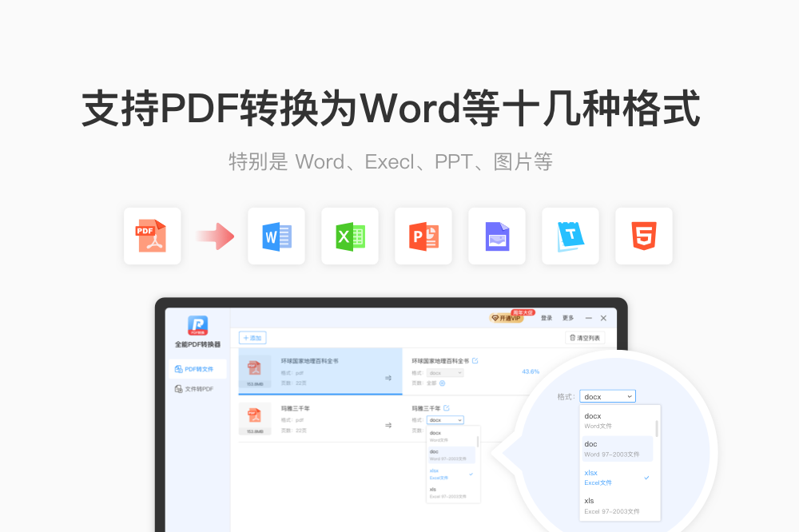Click the 开通VIP button

coord(507,318)
